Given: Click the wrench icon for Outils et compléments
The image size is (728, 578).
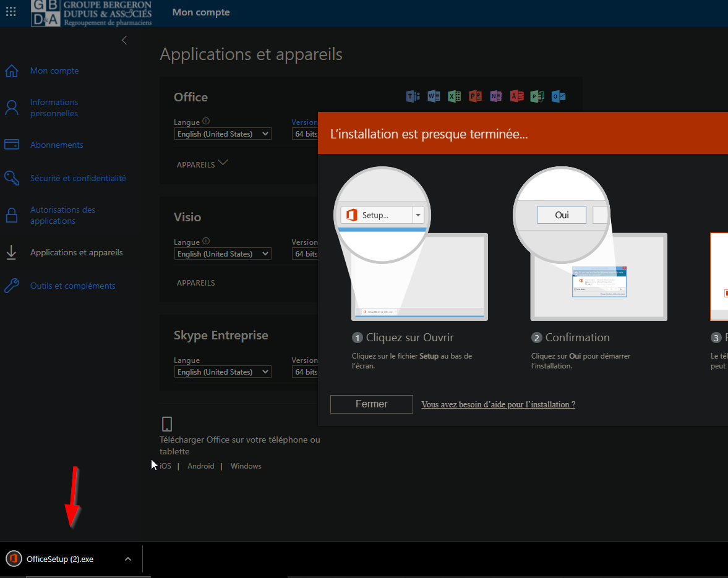Looking at the screenshot, I should tap(12, 286).
